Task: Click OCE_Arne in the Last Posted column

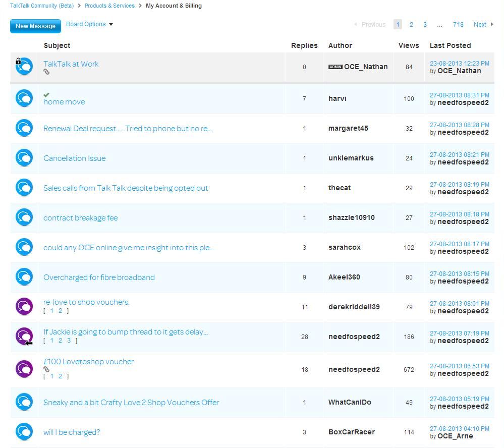Action: (x=455, y=436)
